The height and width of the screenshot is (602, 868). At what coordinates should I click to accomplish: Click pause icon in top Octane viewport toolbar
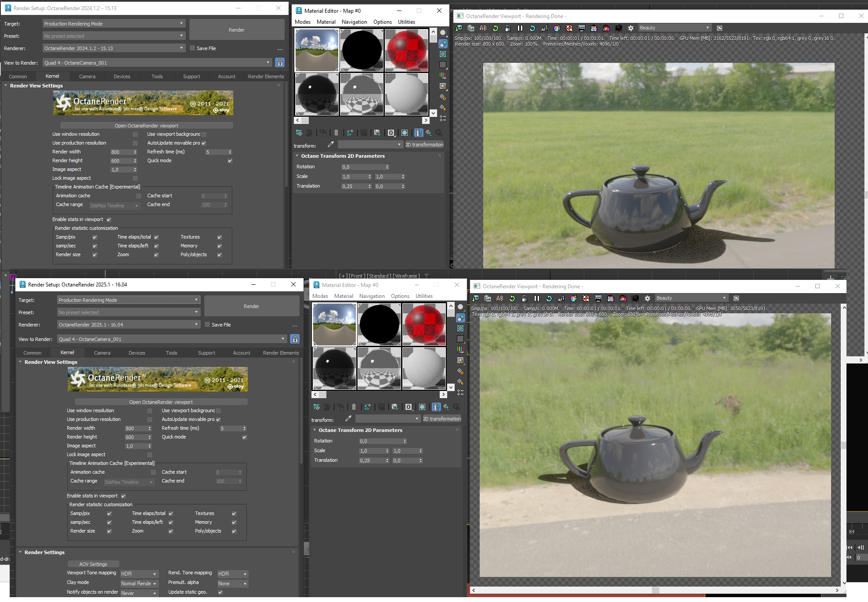pos(520,28)
